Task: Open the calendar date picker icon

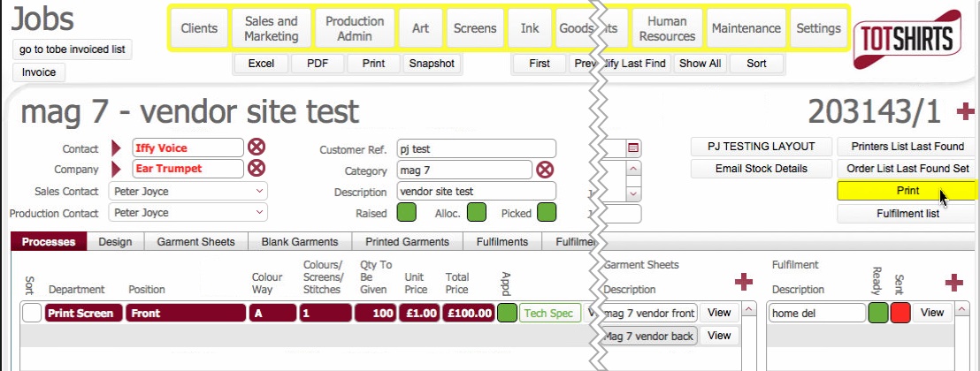Action: 633,148
